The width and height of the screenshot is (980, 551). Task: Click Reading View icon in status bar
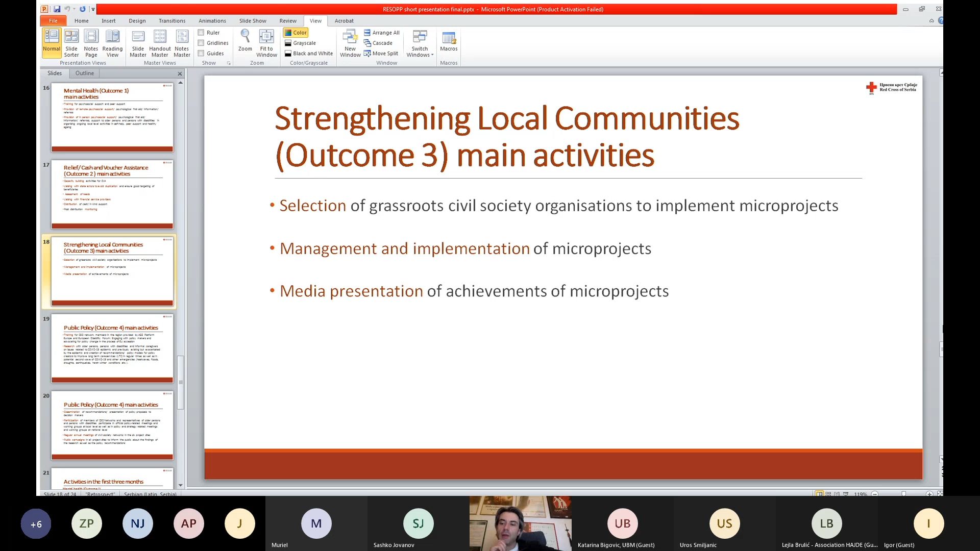point(837,494)
